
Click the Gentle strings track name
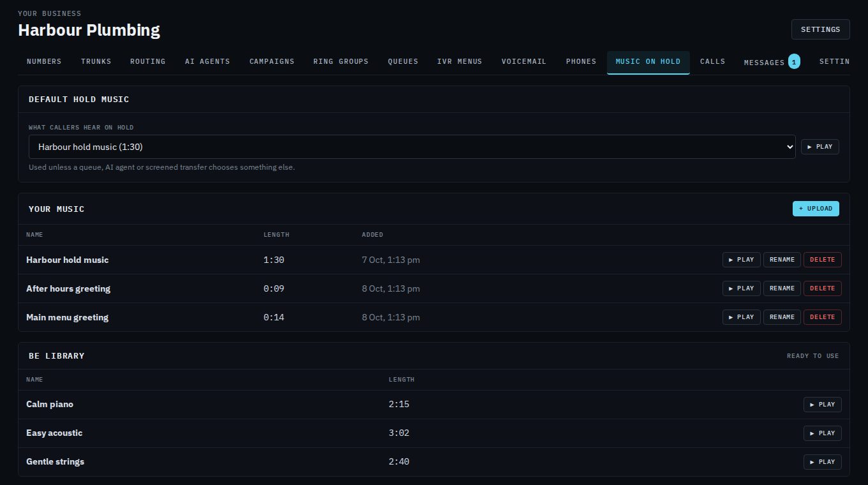point(55,462)
